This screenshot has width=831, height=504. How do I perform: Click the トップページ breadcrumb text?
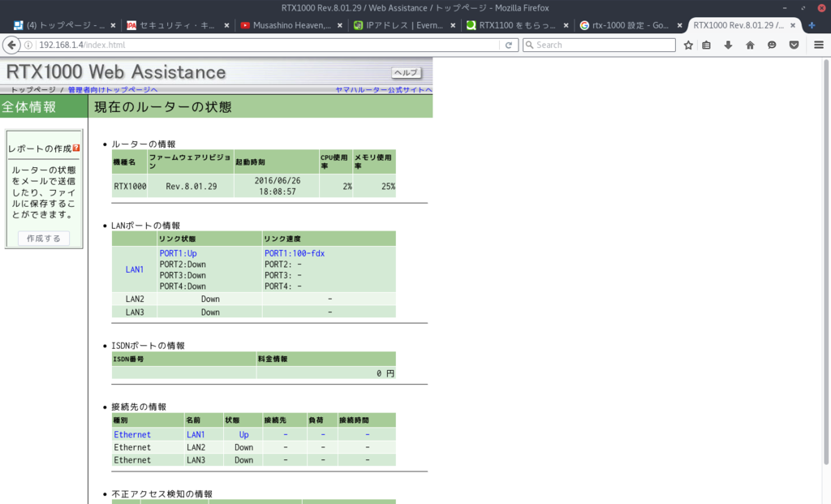point(32,89)
